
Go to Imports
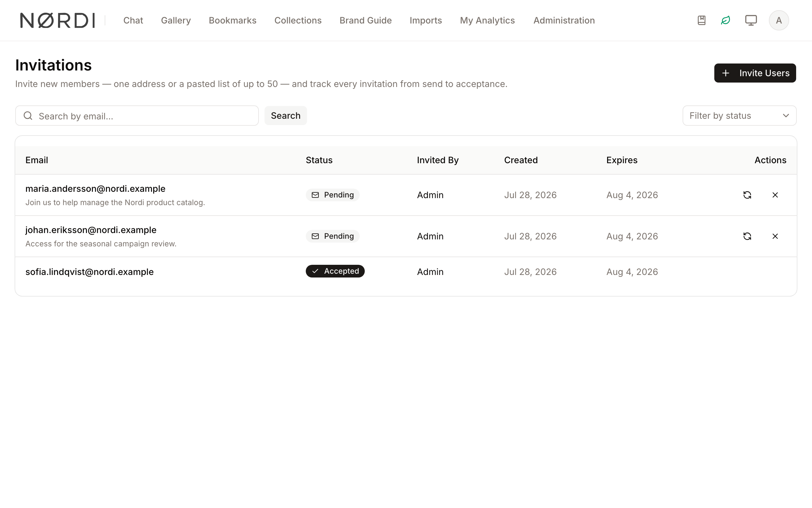[x=425, y=21]
